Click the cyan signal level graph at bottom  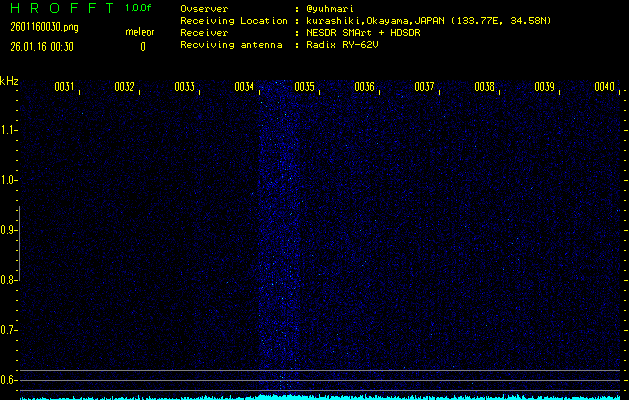coord(321,397)
